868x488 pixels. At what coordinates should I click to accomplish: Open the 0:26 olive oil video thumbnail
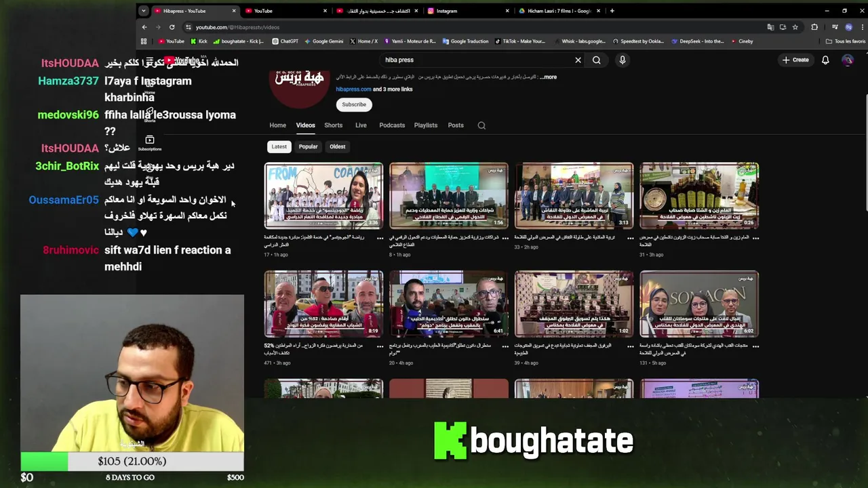pos(699,196)
